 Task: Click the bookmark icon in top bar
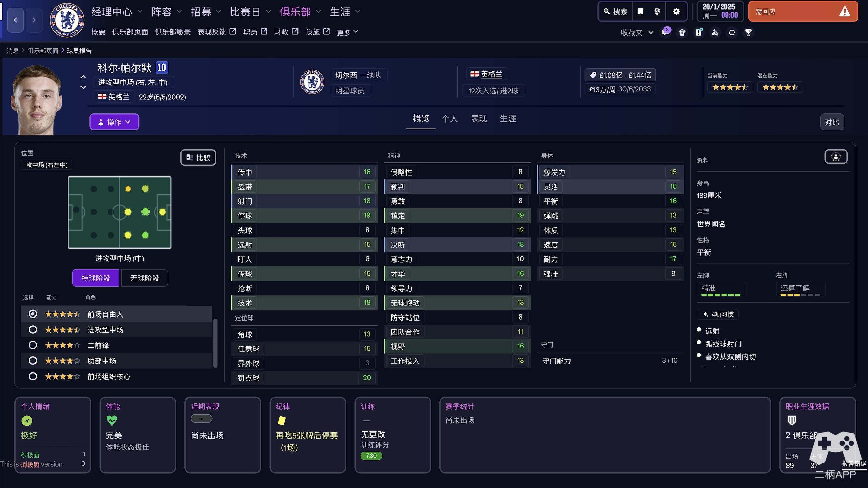pos(641,12)
